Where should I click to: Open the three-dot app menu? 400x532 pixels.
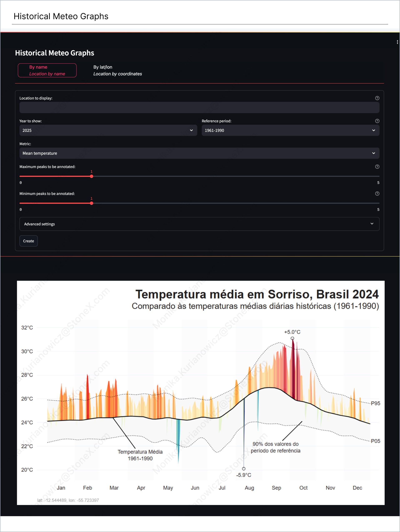(x=397, y=42)
